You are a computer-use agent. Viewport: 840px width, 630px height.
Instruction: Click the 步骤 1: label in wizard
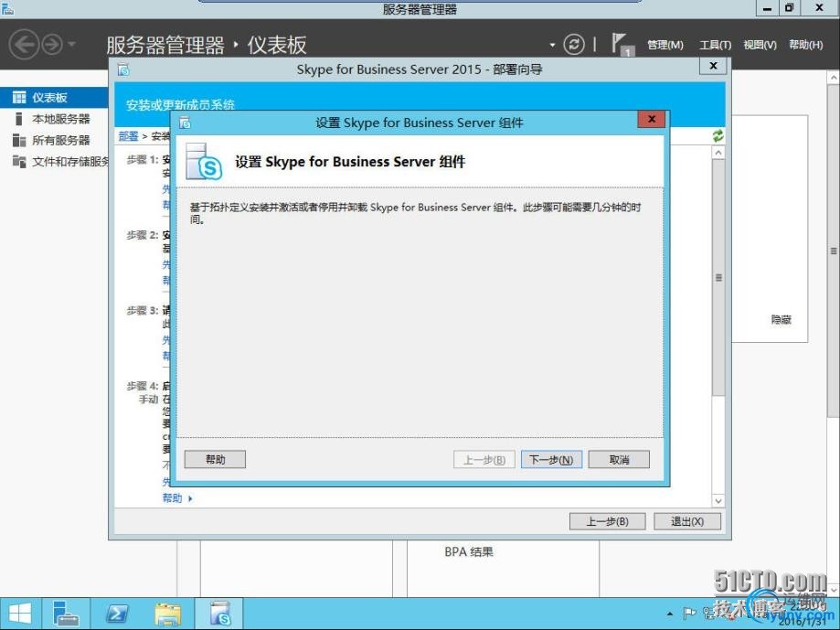point(143,160)
